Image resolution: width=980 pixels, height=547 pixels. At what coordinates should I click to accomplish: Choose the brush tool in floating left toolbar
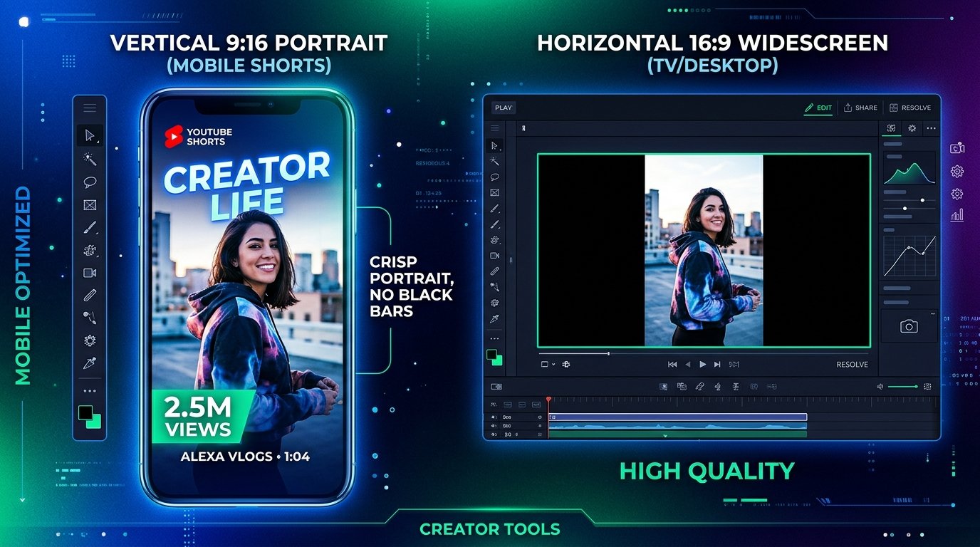tap(90, 228)
